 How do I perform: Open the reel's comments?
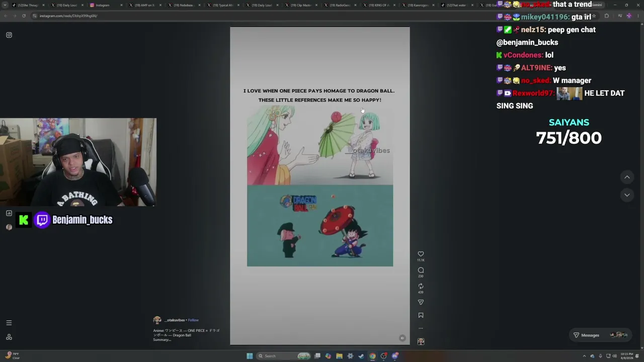click(421, 270)
